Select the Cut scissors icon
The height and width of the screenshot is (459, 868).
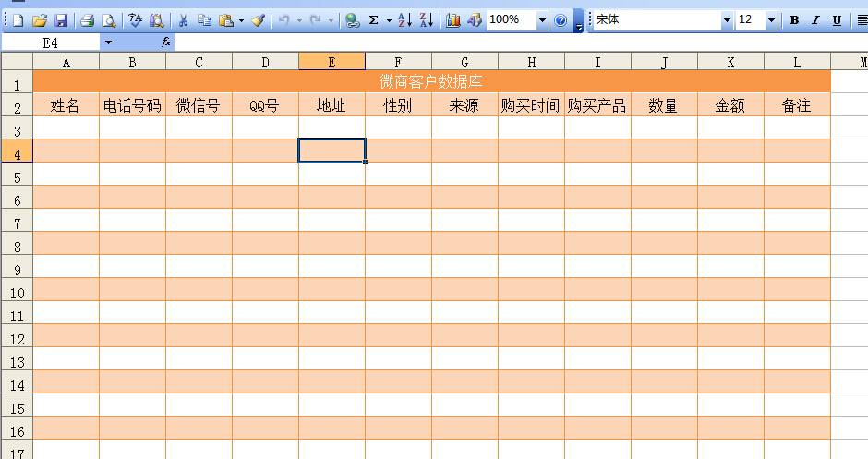click(x=183, y=20)
